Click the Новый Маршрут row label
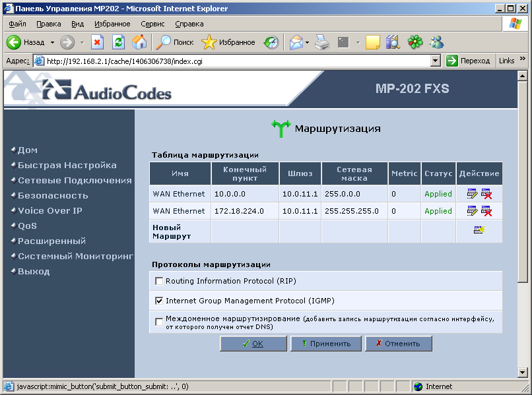Screen dimensions: 532x395 pos(172,231)
